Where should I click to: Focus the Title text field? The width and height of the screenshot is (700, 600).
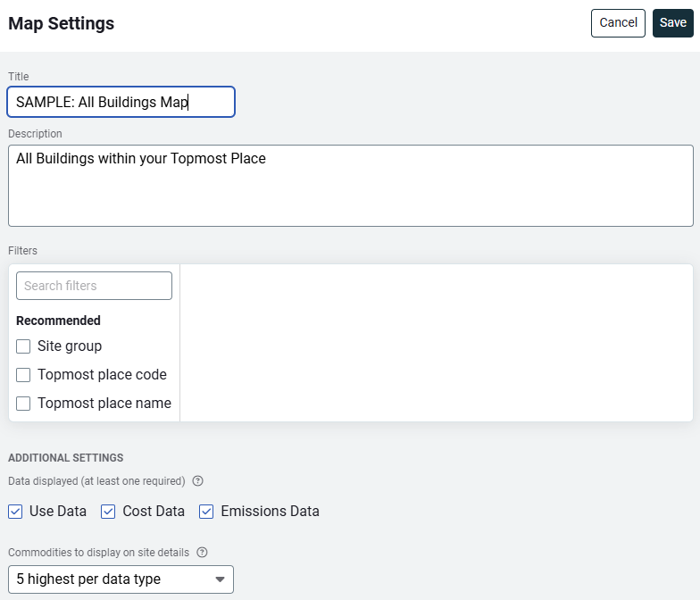(121, 102)
